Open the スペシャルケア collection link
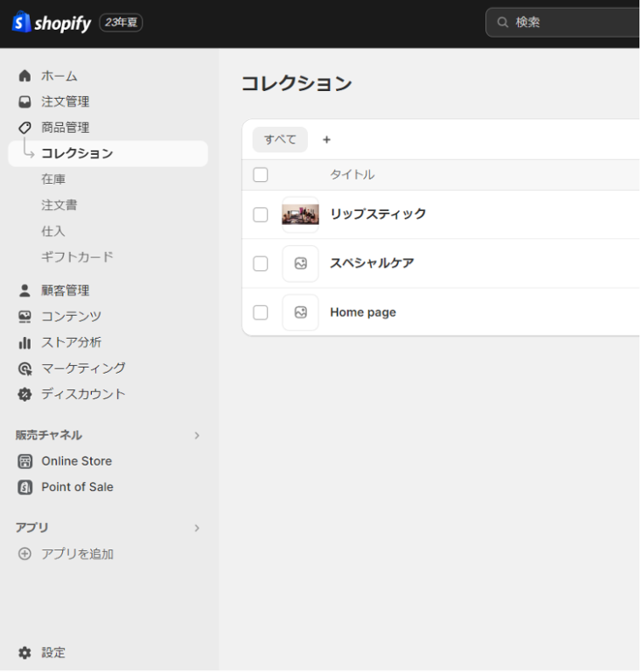Viewport: 642px width, 672px height. click(x=372, y=263)
